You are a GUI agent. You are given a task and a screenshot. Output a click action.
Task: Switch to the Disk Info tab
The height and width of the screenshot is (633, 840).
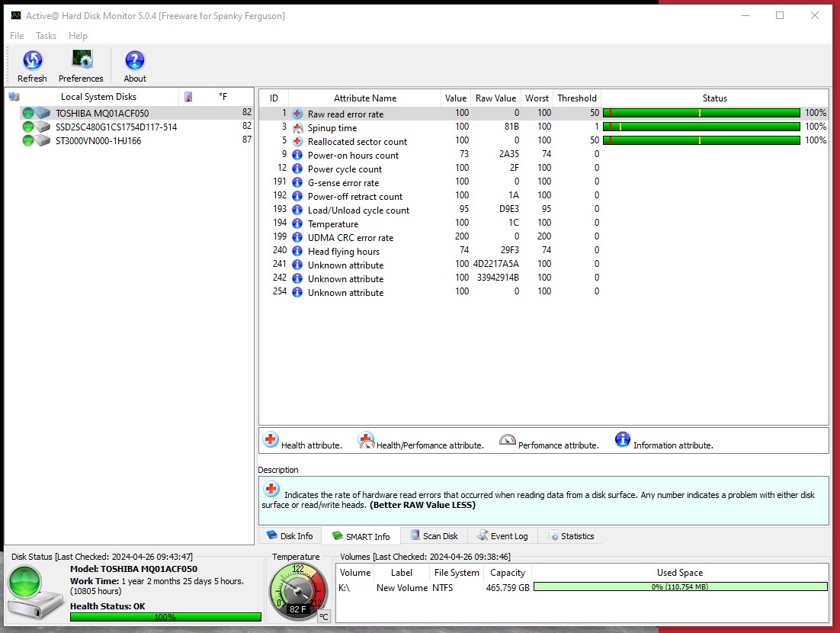289,536
